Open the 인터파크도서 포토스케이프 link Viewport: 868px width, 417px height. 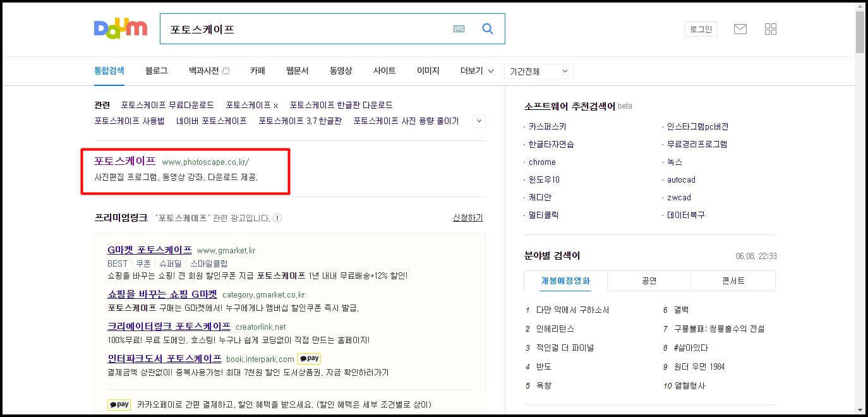165,359
